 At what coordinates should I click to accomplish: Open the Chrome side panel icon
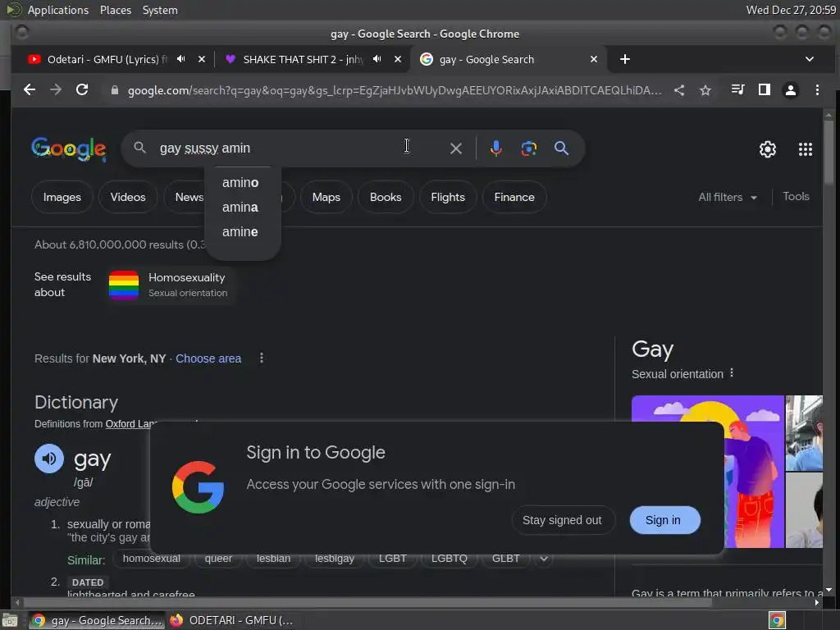coord(765,89)
